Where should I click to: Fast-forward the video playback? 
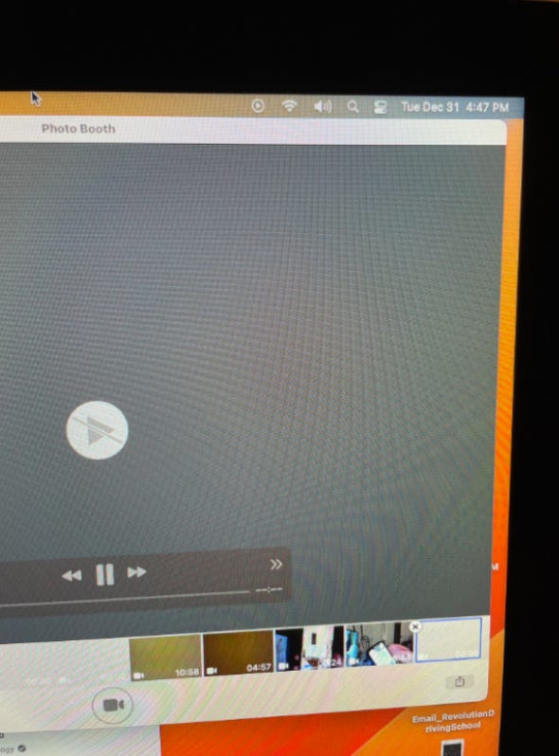(x=136, y=572)
